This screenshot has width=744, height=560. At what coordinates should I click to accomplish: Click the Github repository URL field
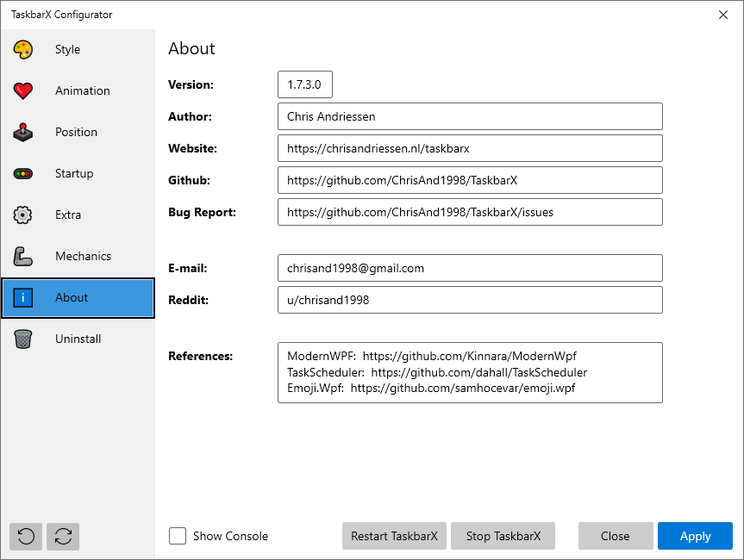(x=470, y=180)
